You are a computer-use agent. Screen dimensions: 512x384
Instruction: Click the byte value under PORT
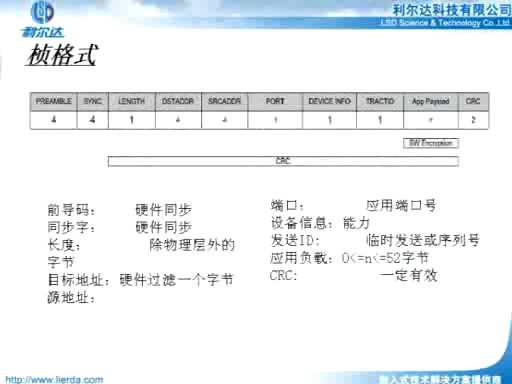(x=275, y=119)
